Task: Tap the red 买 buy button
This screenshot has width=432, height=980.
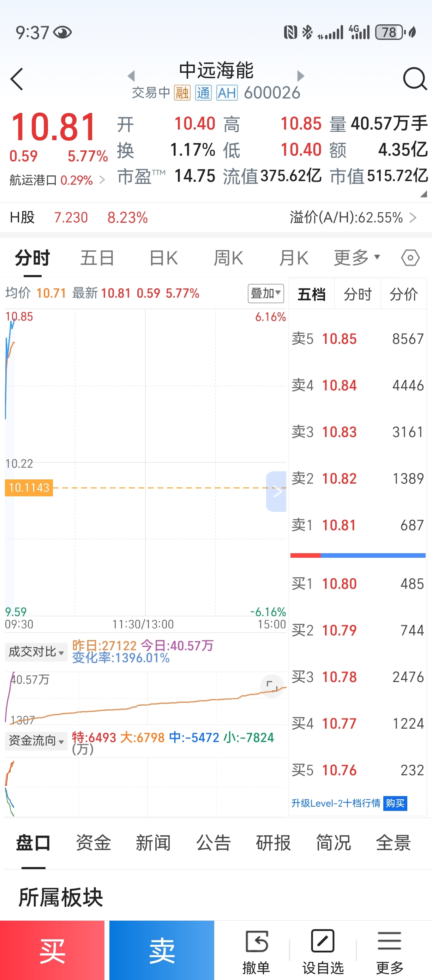Action: pos(52,950)
